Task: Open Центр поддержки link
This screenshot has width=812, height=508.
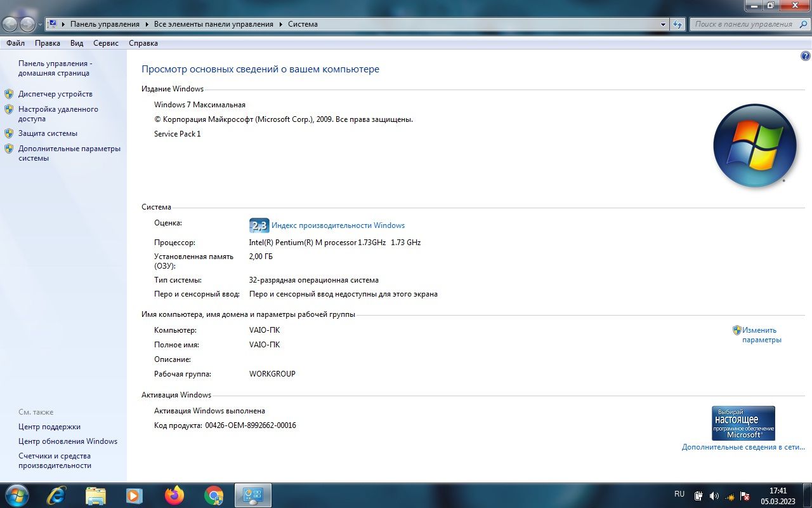Action: pos(49,427)
